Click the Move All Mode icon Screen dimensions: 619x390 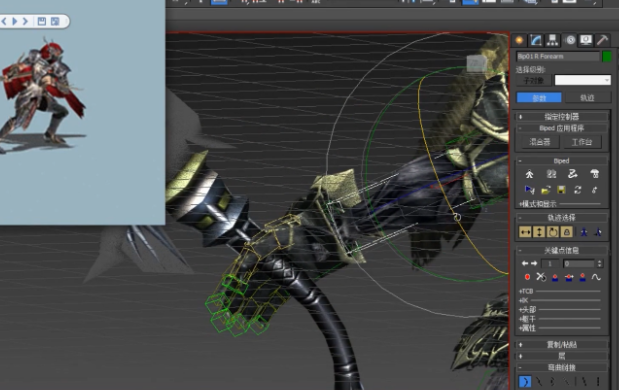tap(594, 190)
